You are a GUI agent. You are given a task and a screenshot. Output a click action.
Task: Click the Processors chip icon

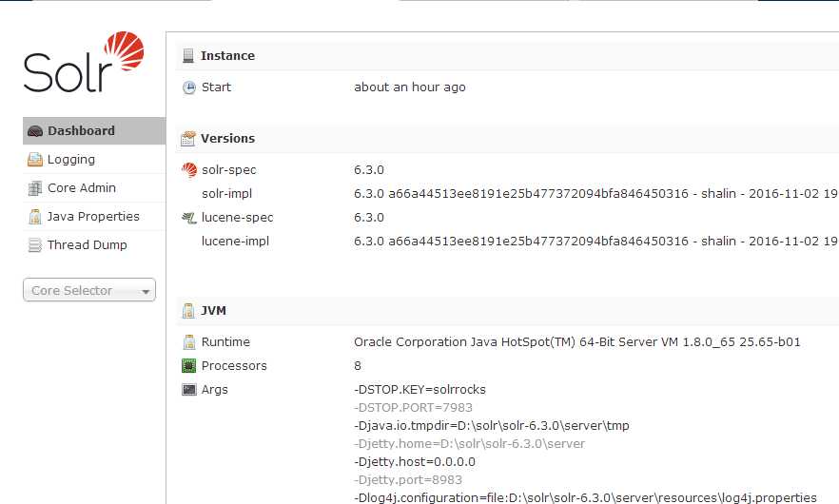pos(189,366)
